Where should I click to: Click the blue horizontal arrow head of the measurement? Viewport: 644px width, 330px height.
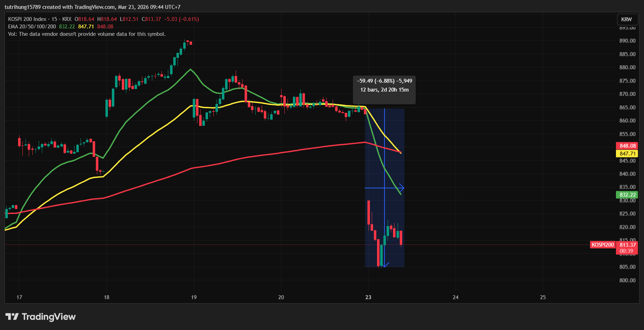coord(402,188)
